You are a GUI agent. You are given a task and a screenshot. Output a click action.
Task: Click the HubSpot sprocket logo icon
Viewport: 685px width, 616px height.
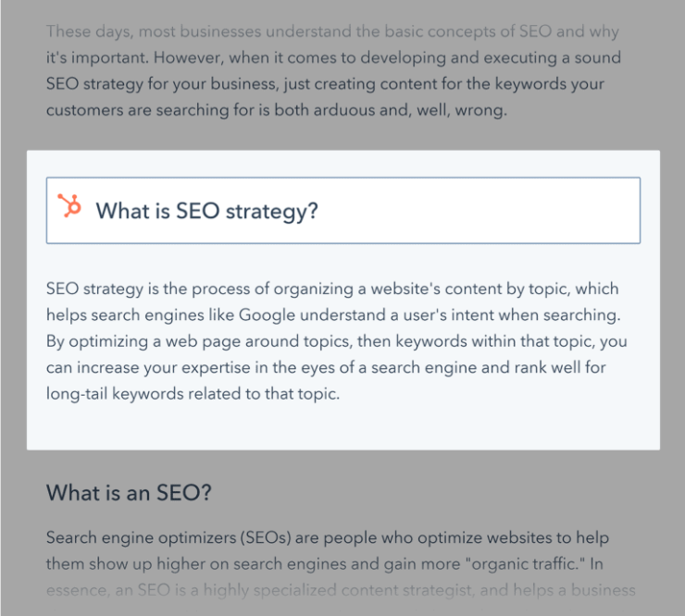(70, 206)
